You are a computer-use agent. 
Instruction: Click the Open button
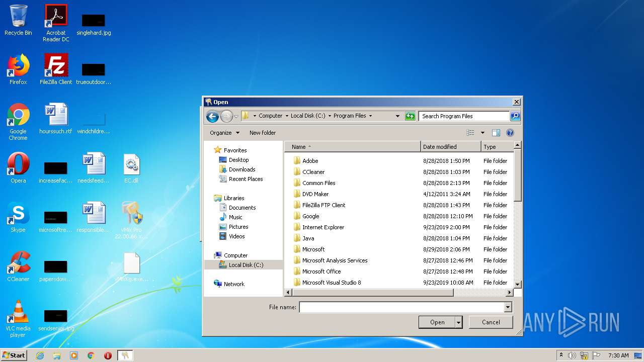point(437,322)
